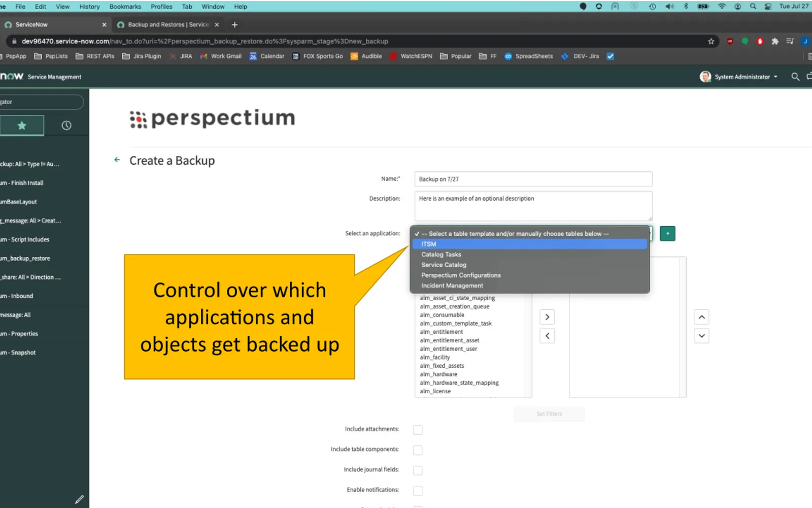This screenshot has height=508, width=812.
Task: Bookmark this page with the star icon
Action: pyautogui.click(x=711, y=41)
